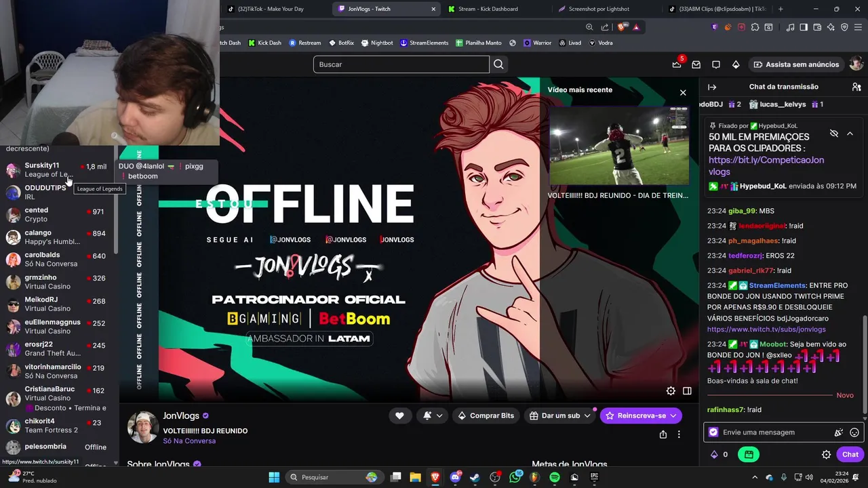Click the chat identity badge icon in the message box
This screenshot has height=488, width=868.
(x=713, y=432)
